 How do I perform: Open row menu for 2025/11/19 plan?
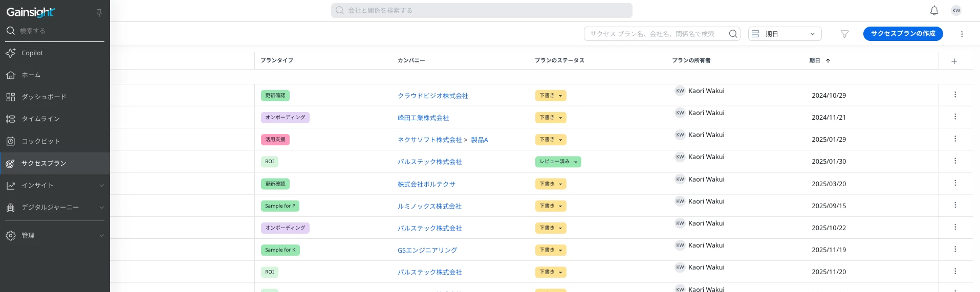click(x=955, y=249)
